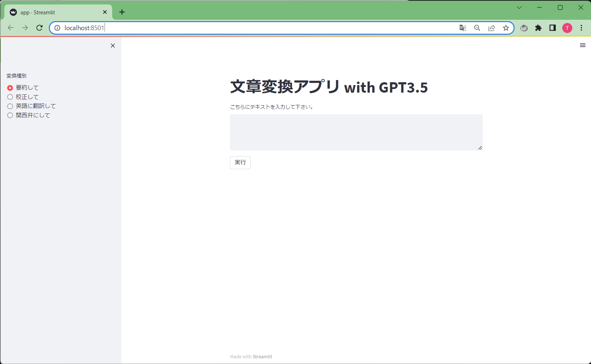591x364 pixels.
Task: Select the 英語に翻訳して radio option
Action: coord(31,106)
